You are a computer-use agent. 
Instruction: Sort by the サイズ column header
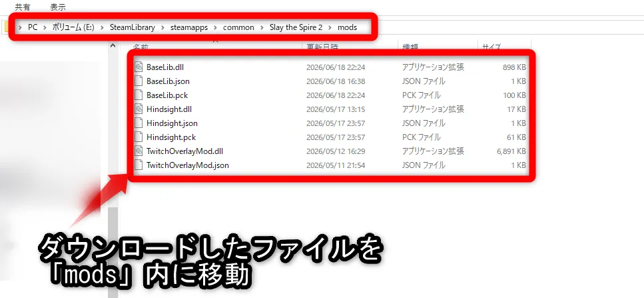click(x=492, y=47)
